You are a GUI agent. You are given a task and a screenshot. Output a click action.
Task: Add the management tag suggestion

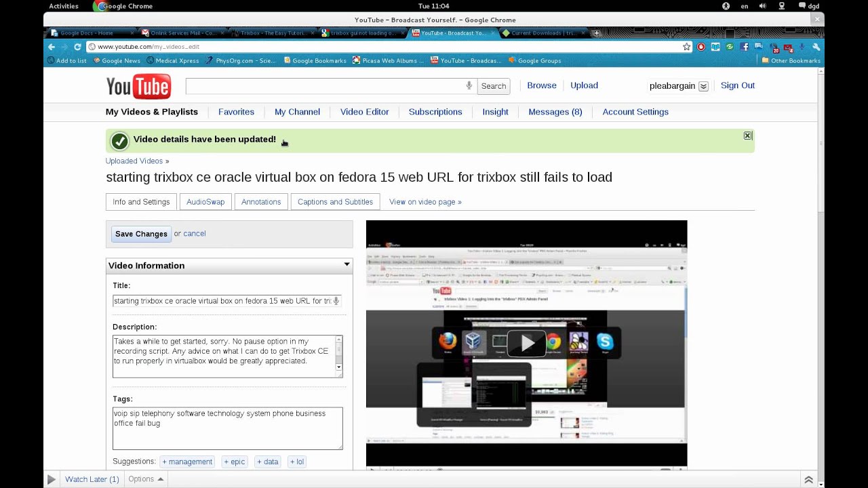click(x=187, y=462)
